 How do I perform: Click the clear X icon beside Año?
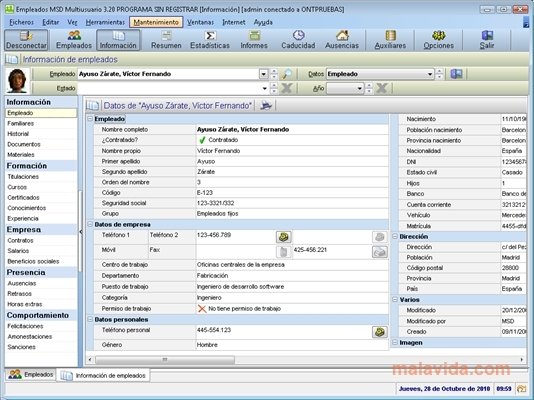(381, 89)
